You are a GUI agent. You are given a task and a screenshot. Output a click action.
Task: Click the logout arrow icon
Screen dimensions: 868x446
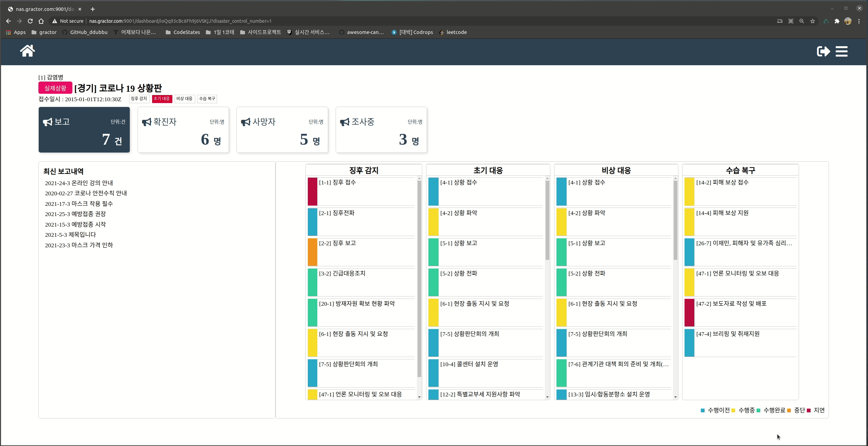(823, 51)
